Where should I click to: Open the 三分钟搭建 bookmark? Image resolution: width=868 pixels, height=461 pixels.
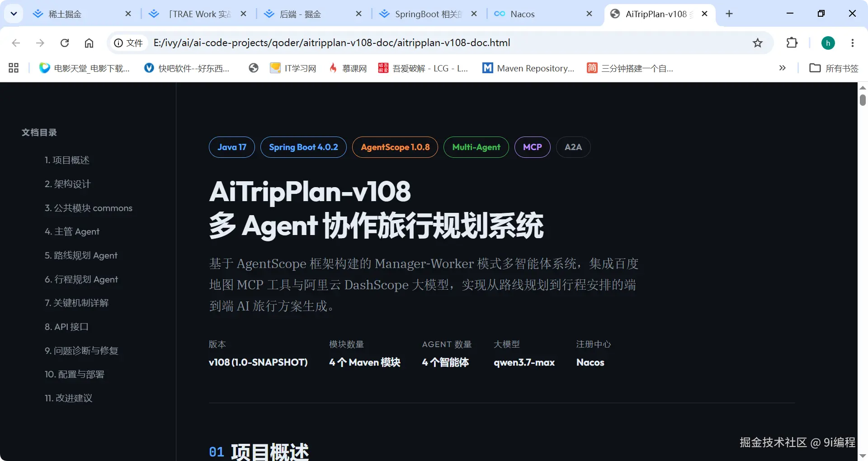pyautogui.click(x=630, y=68)
